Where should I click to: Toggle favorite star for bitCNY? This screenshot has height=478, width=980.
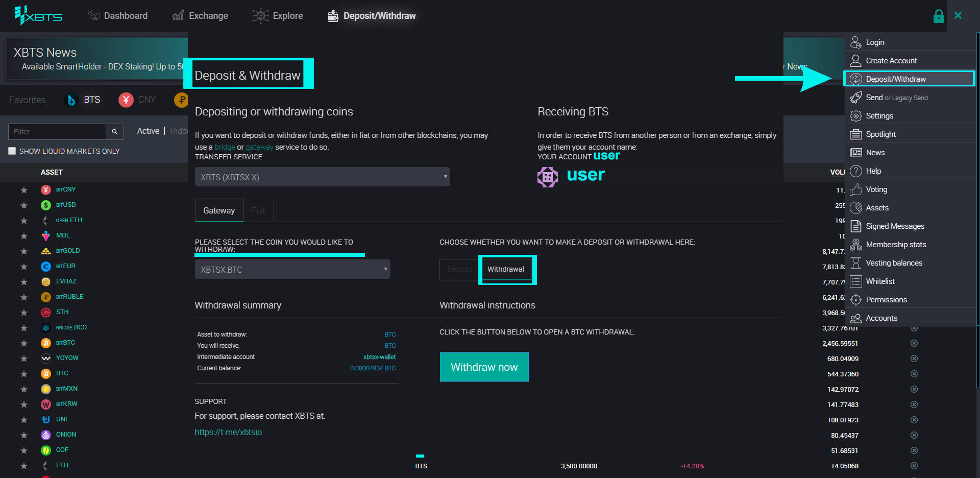(x=23, y=190)
